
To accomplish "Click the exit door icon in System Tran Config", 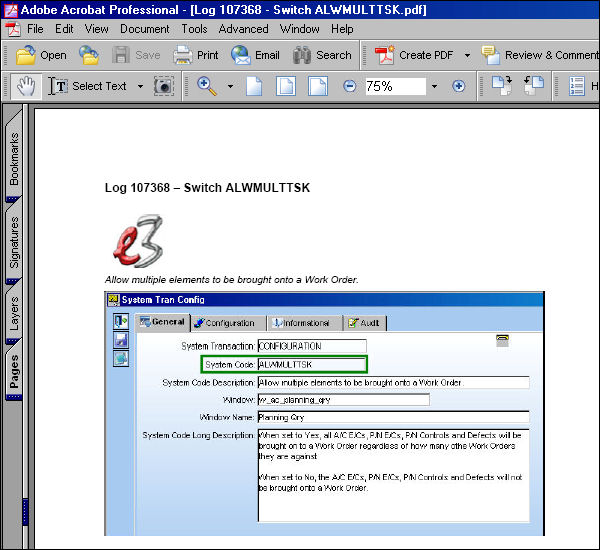I will 121,321.
